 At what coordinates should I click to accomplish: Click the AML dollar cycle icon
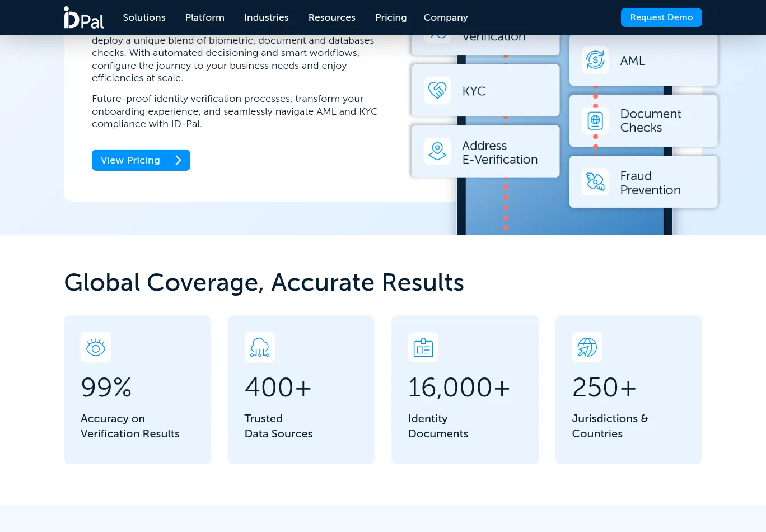[595, 60]
